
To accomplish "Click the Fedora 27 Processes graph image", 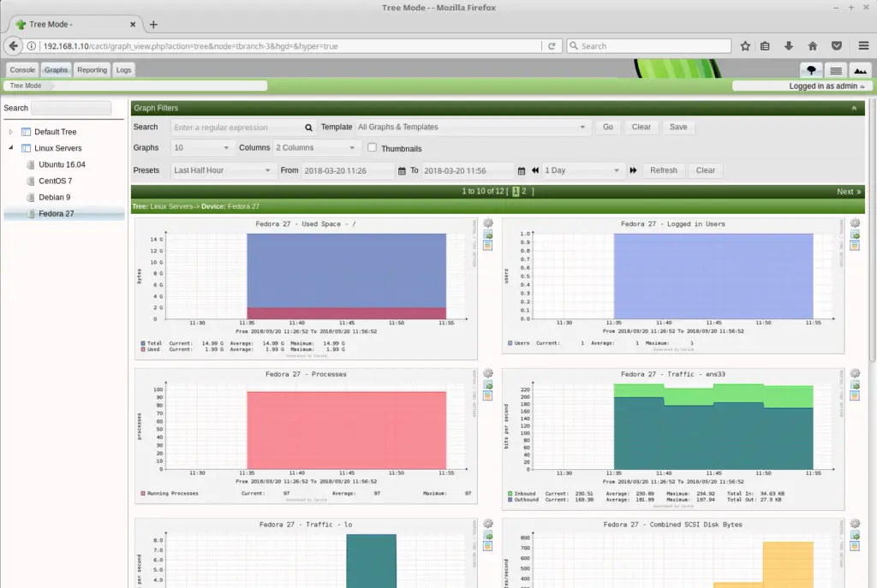I will [306, 436].
